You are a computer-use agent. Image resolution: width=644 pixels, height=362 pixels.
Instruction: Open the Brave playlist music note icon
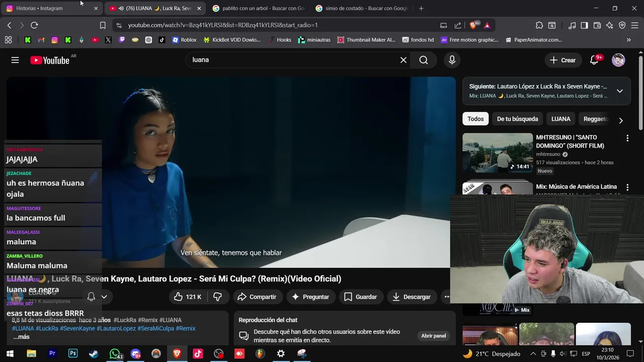(572, 25)
